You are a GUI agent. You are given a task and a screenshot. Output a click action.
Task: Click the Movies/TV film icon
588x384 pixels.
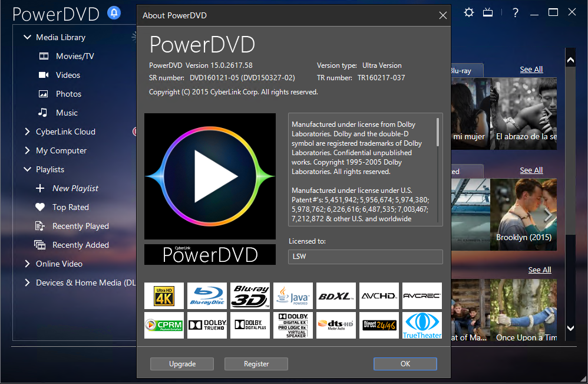coord(44,56)
